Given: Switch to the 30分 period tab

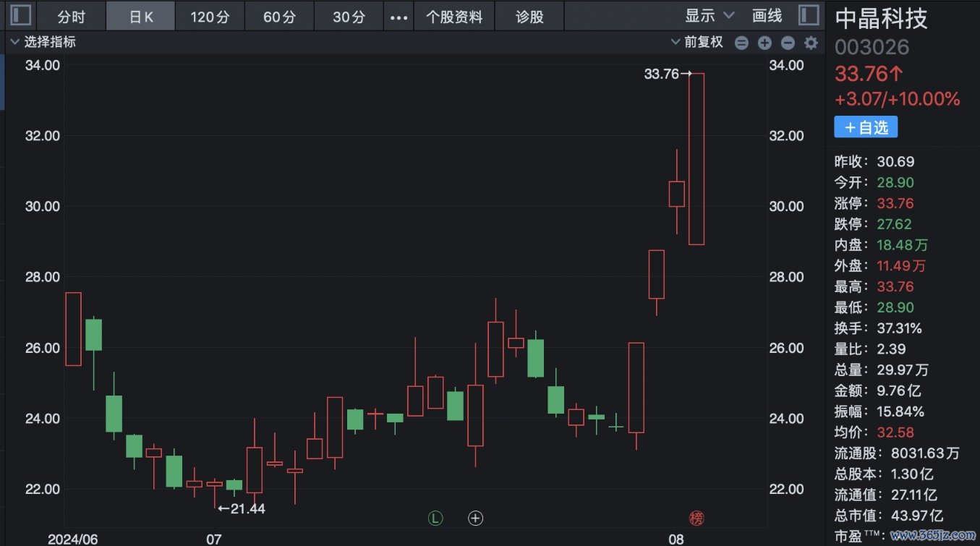Looking at the screenshot, I should point(349,17).
